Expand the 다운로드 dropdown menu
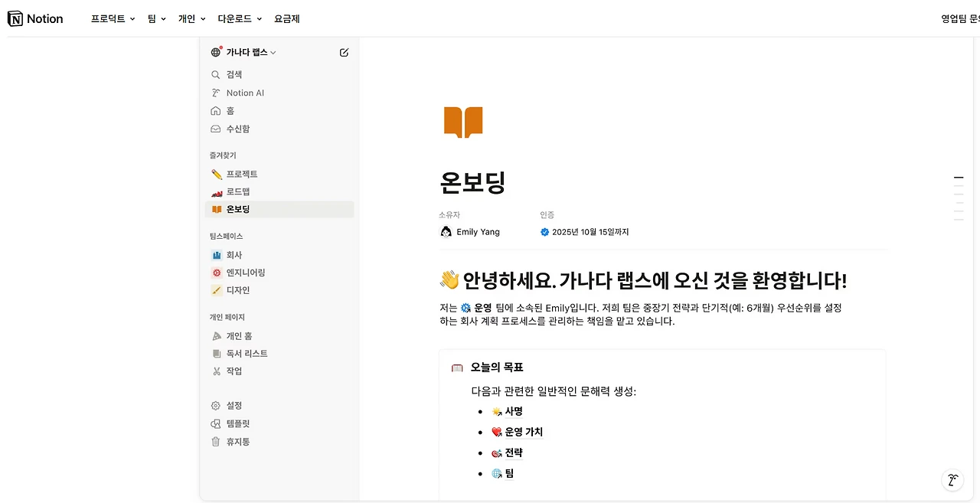The width and height of the screenshot is (980, 503). (235, 18)
